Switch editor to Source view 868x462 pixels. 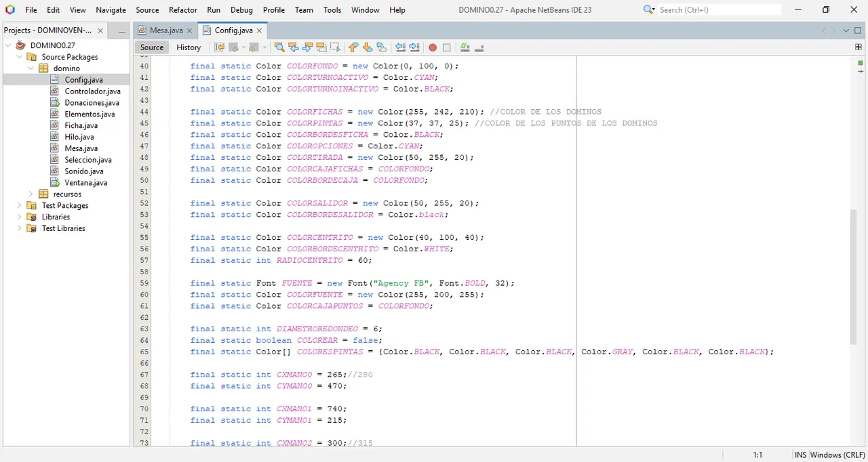(152, 47)
